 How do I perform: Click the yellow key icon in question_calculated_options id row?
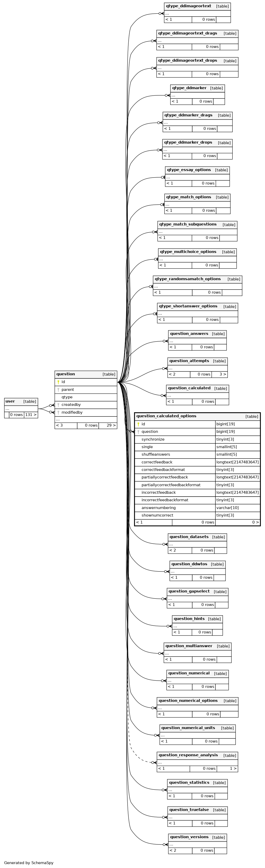[138, 424]
